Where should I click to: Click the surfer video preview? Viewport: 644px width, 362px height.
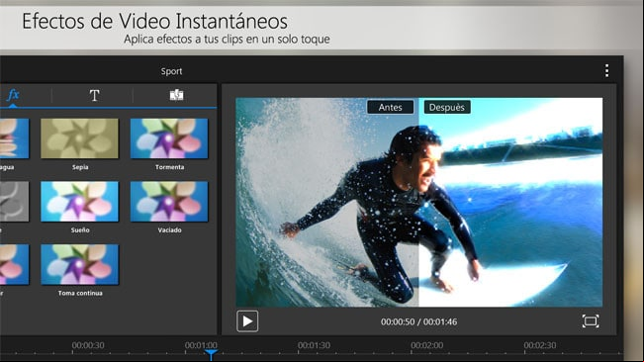(418, 202)
